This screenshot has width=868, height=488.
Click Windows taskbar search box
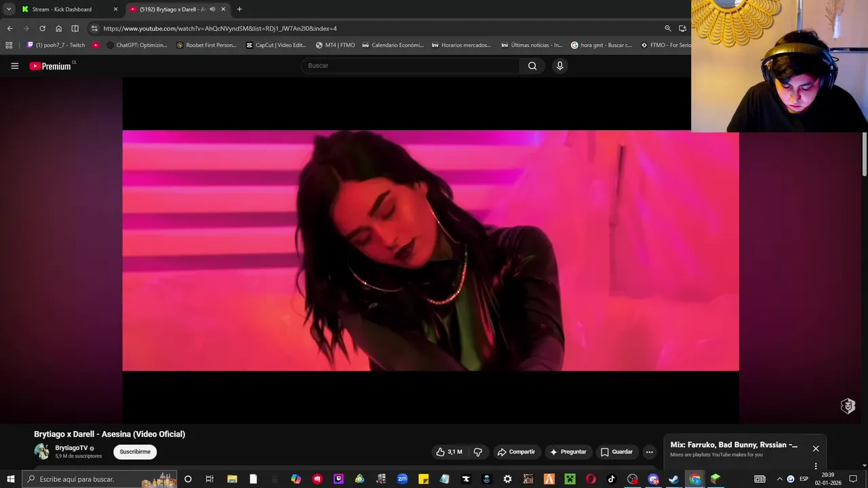pyautogui.click(x=99, y=479)
